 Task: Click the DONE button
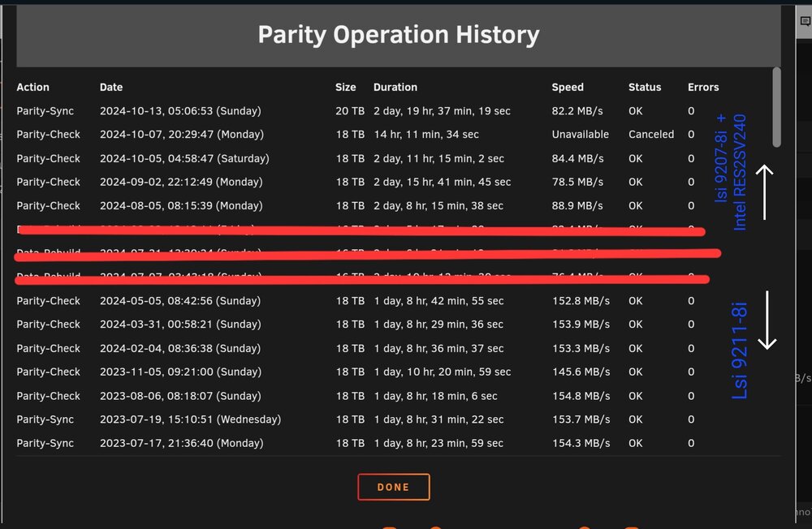pyautogui.click(x=394, y=487)
